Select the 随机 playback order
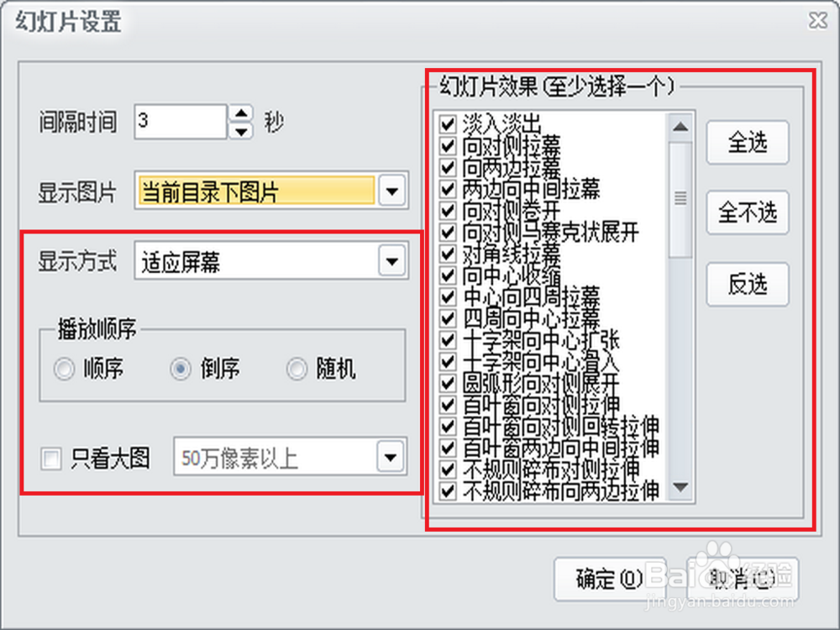The height and width of the screenshot is (630, 840). (296, 369)
